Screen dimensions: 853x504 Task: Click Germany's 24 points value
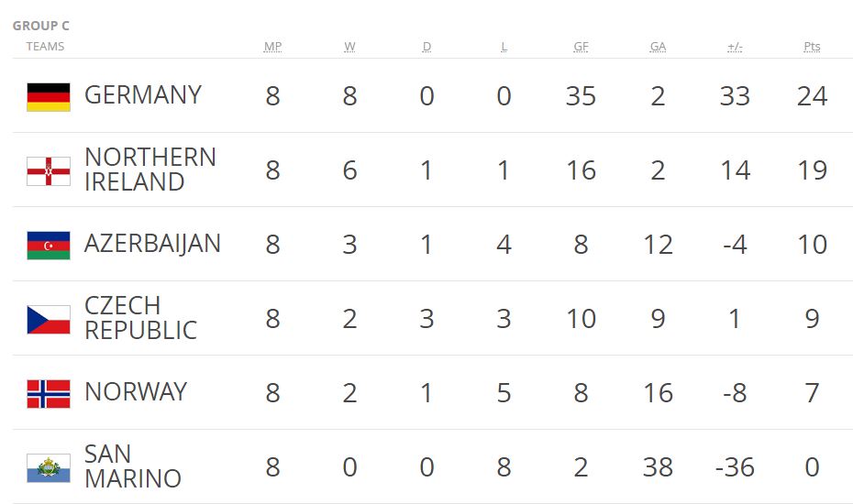tap(813, 96)
